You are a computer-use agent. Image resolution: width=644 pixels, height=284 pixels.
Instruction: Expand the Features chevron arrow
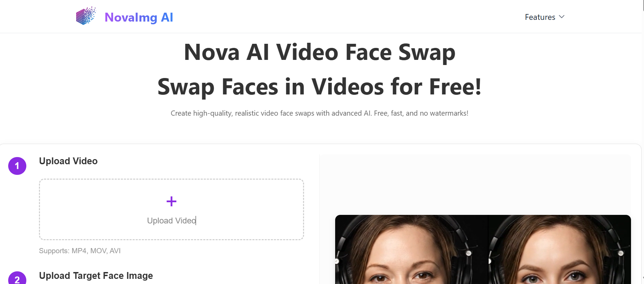click(x=562, y=17)
